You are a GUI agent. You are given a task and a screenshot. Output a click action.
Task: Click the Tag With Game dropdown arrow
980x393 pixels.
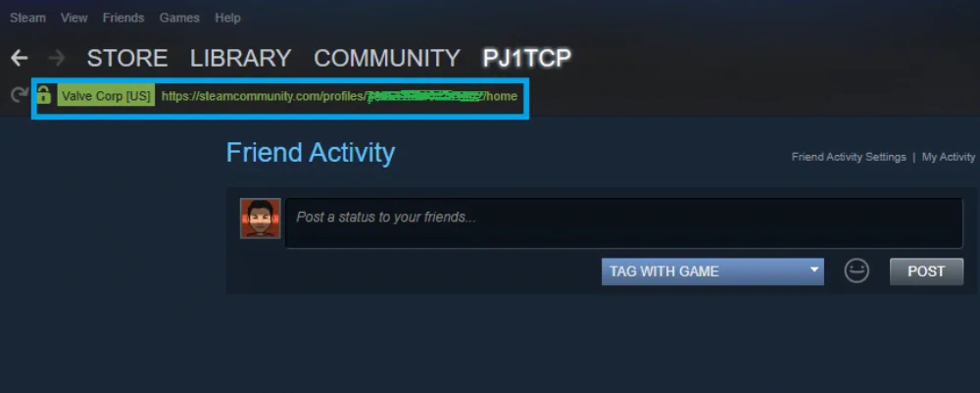[x=813, y=270]
